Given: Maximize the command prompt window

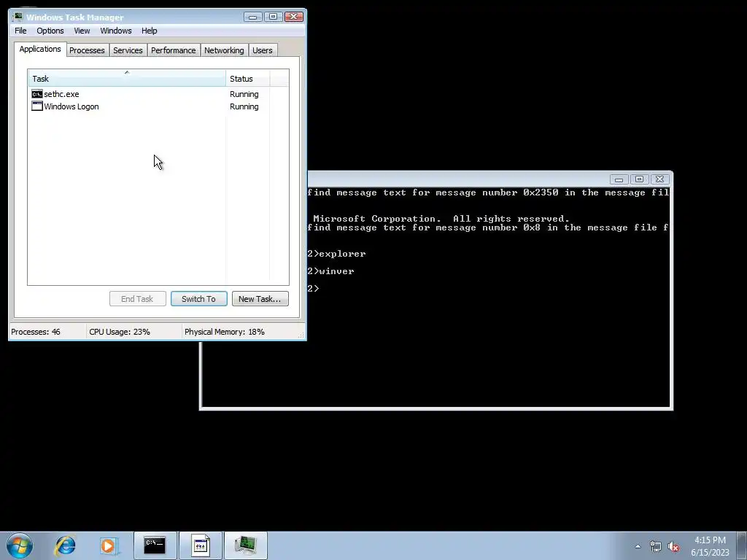Looking at the screenshot, I should pos(639,179).
